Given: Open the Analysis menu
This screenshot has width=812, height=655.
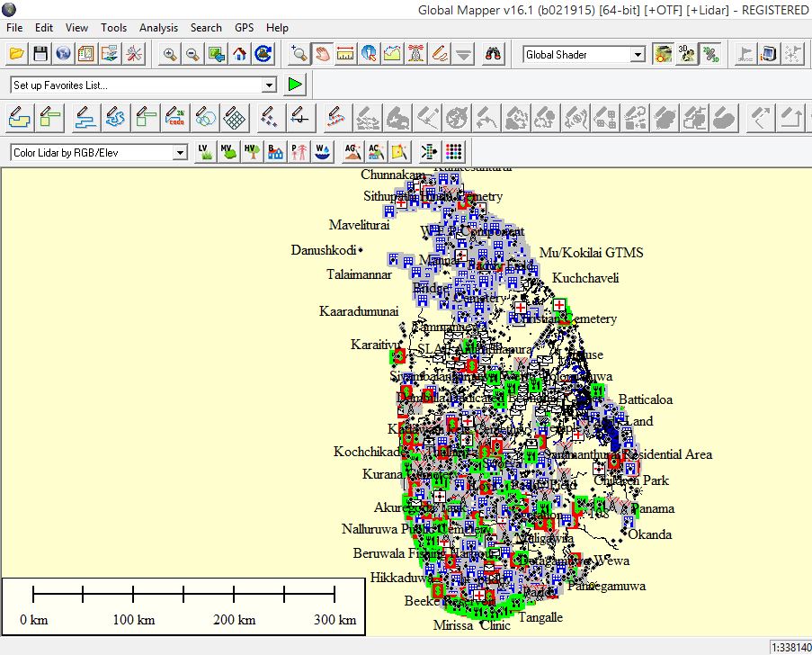Looking at the screenshot, I should 158,28.
